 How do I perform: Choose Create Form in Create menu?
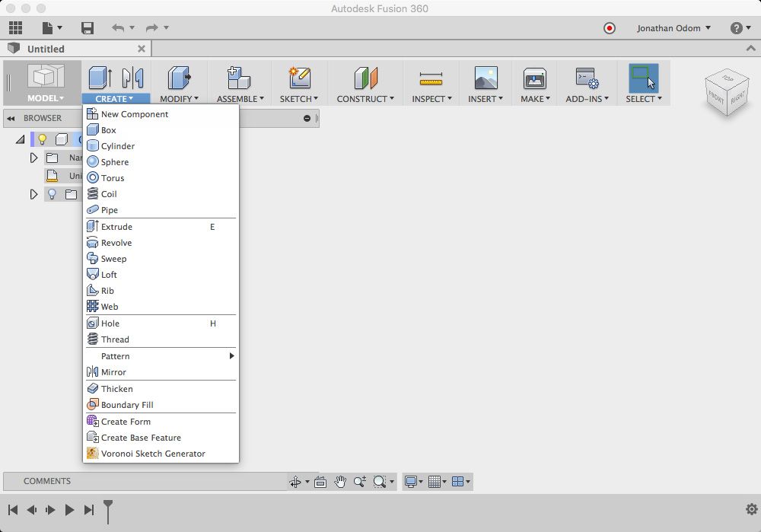(161, 422)
